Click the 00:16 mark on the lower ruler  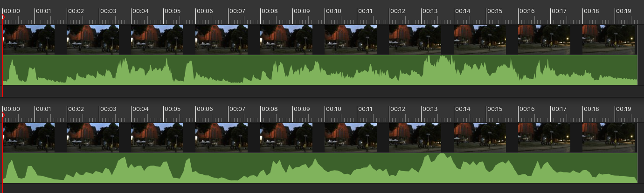pos(526,109)
